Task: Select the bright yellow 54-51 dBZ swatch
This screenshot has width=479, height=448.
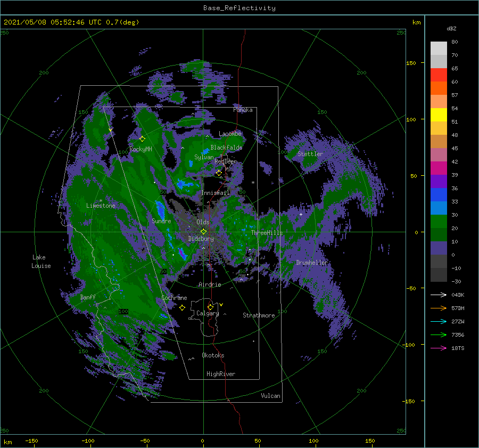Action: point(439,115)
